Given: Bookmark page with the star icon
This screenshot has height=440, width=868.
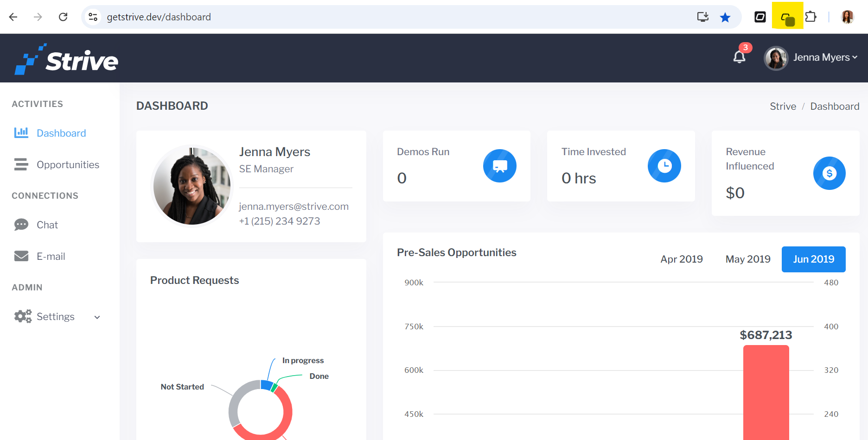Looking at the screenshot, I should [725, 18].
